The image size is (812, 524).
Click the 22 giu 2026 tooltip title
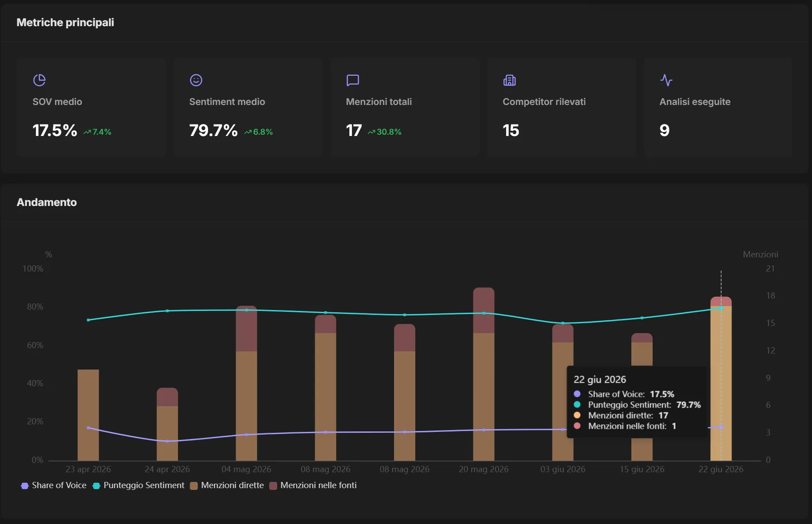tap(600, 380)
